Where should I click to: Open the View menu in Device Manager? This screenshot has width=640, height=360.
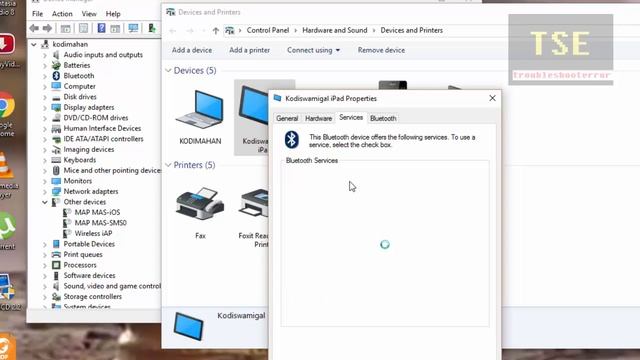(x=89, y=14)
